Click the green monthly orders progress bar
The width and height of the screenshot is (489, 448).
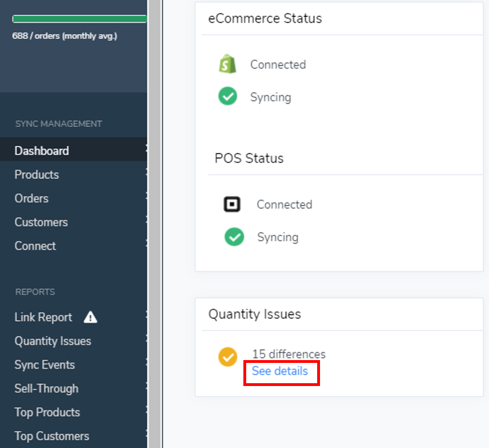[x=79, y=19]
